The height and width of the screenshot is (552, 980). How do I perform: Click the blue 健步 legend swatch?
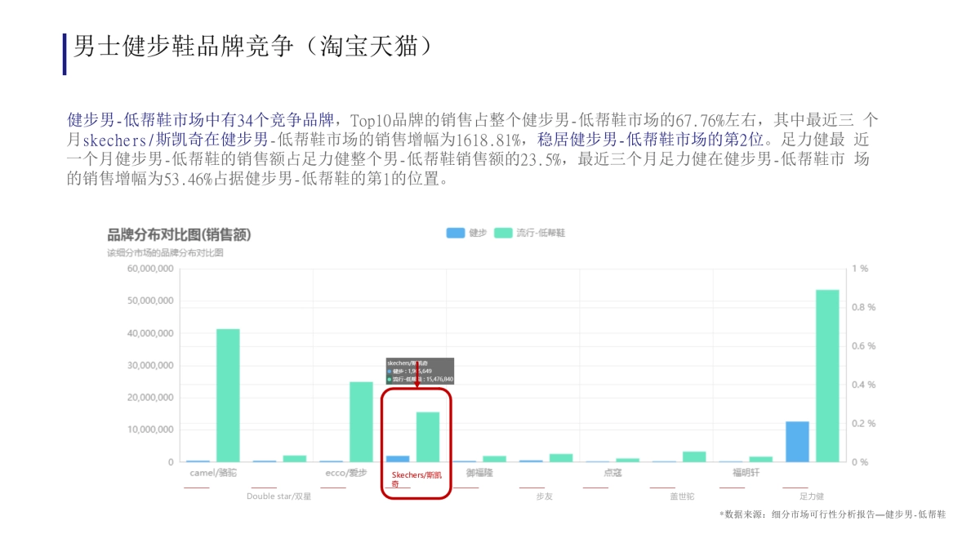(x=456, y=232)
